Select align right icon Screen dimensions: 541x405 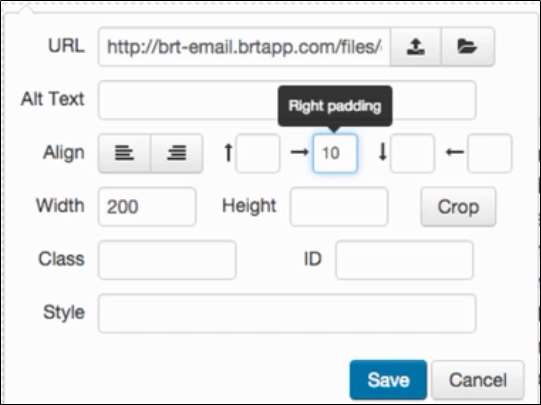coord(177,153)
